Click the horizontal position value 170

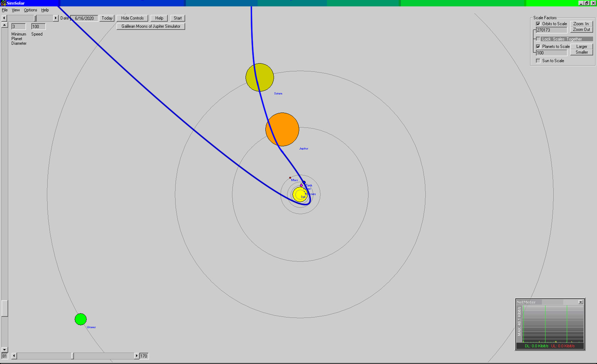[144, 356]
